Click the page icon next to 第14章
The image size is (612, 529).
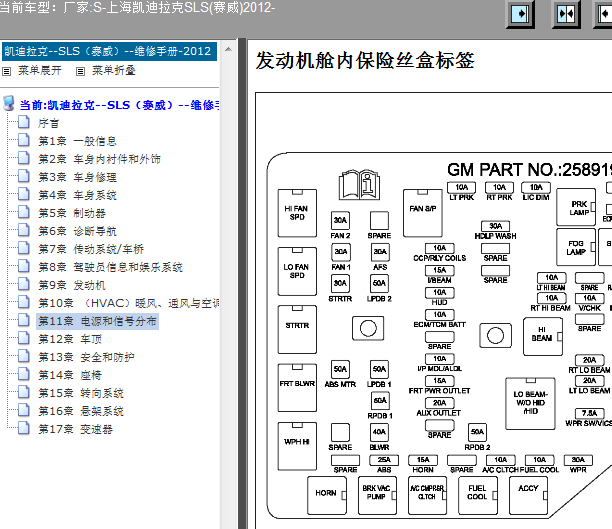[24, 374]
